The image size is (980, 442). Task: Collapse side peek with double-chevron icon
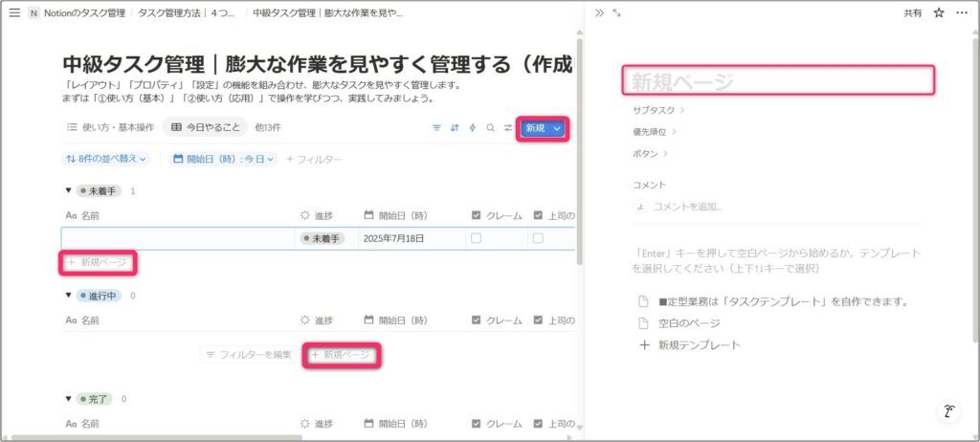[x=599, y=12]
